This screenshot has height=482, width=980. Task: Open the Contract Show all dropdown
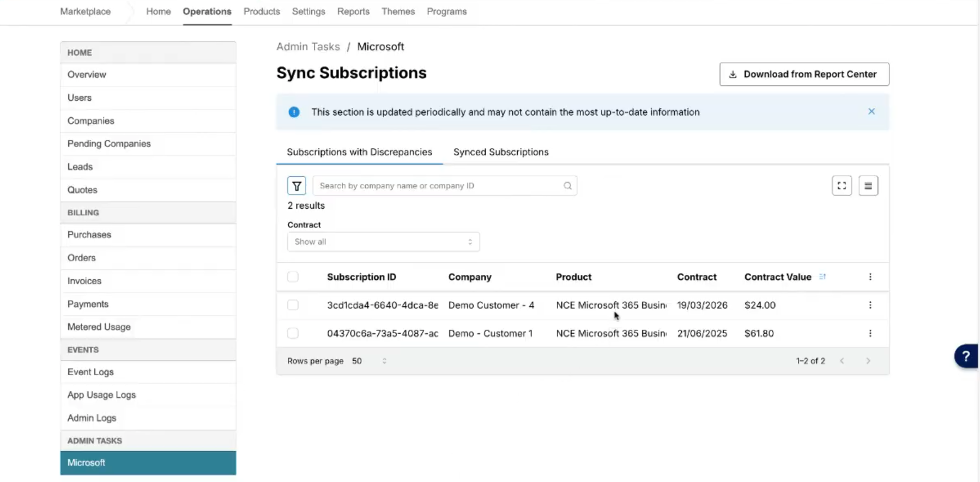383,242
